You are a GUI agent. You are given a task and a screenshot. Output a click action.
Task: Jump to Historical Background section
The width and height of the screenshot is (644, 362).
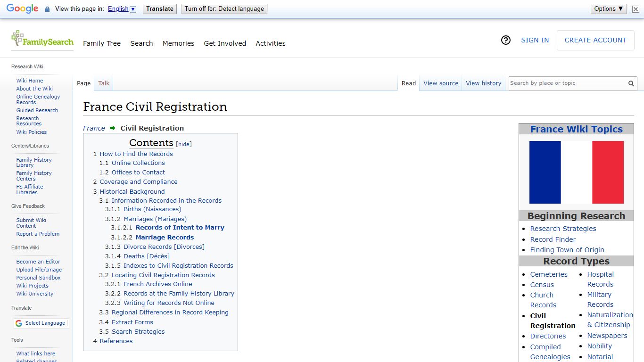[x=132, y=191]
